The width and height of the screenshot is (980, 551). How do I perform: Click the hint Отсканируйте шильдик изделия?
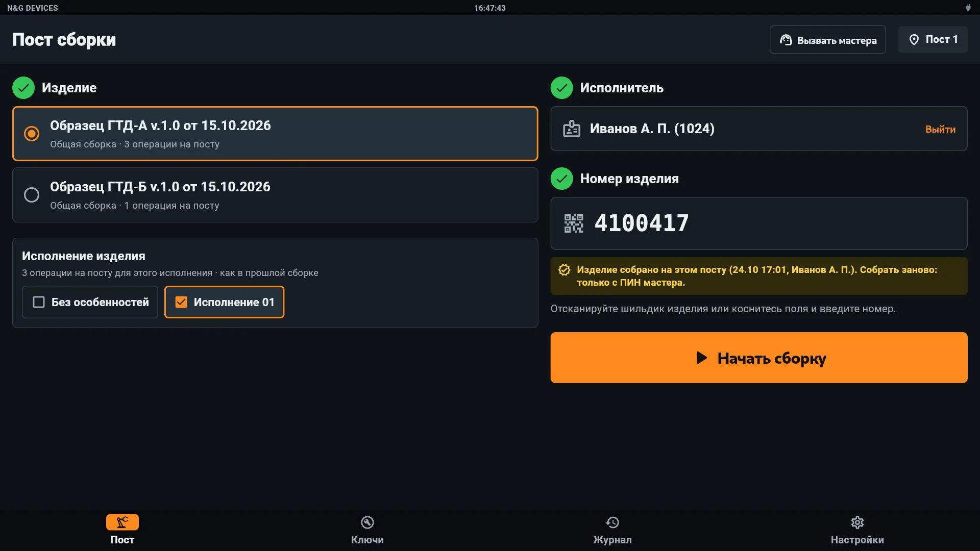tap(723, 309)
